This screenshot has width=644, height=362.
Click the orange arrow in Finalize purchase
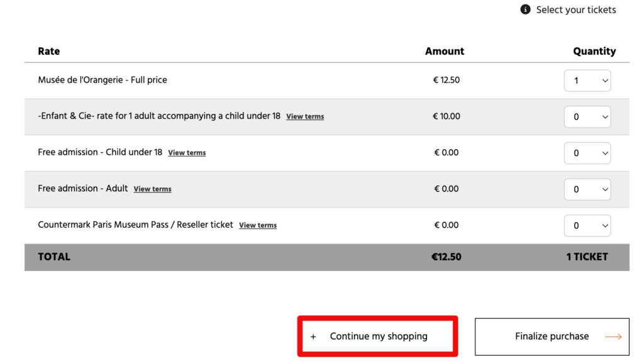(613, 337)
